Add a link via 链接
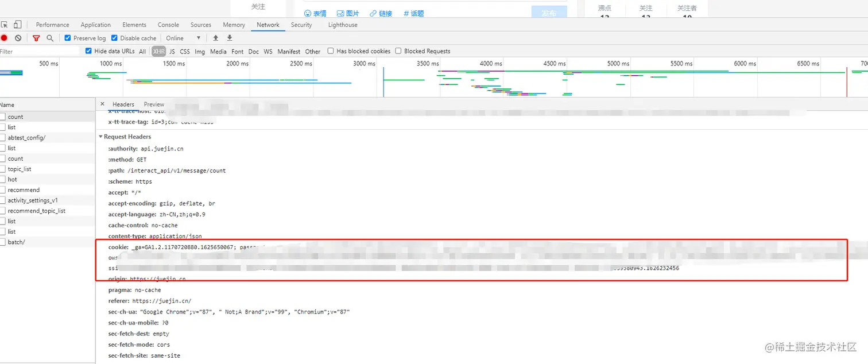 click(x=381, y=13)
